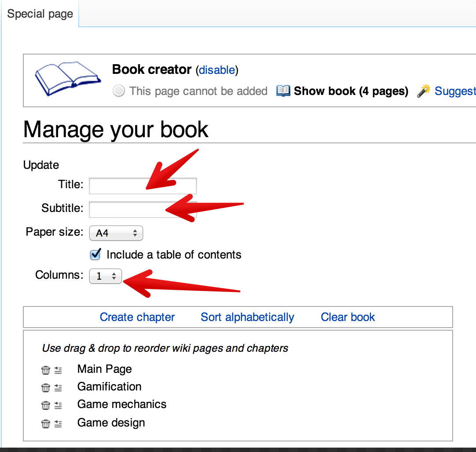Uncheck Include a table of contents

tap(95, 255)
